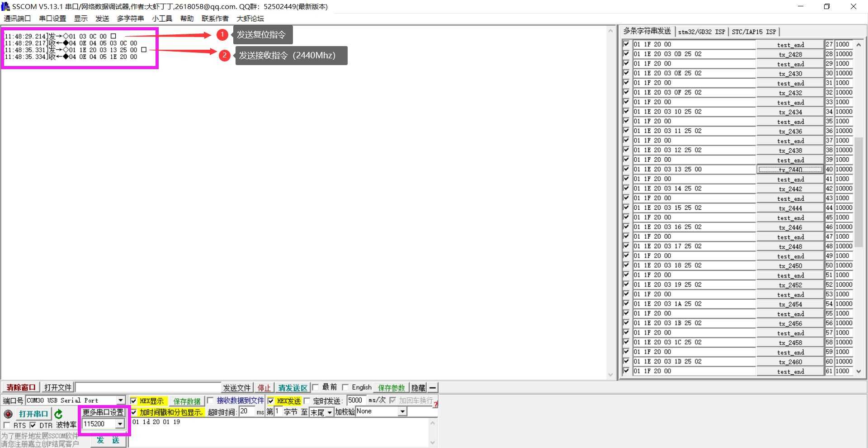Click the minus button next to 隐藏
Screen dimensions: 868x448
point(433,388)
